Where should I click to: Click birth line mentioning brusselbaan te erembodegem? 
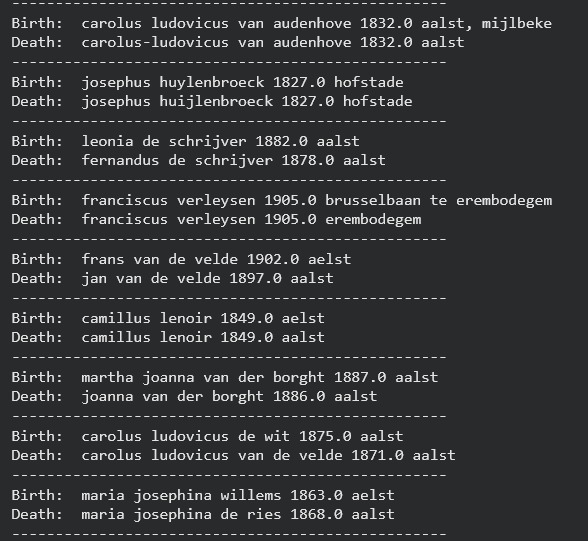[282, 201]
